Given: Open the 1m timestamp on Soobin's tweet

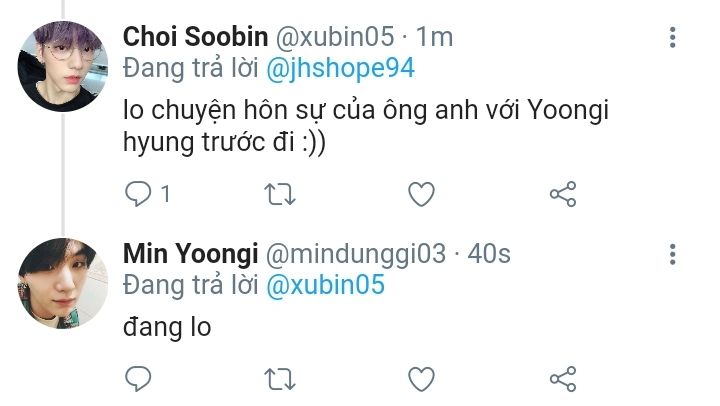Looking at the screenshot, I should 435,38.
